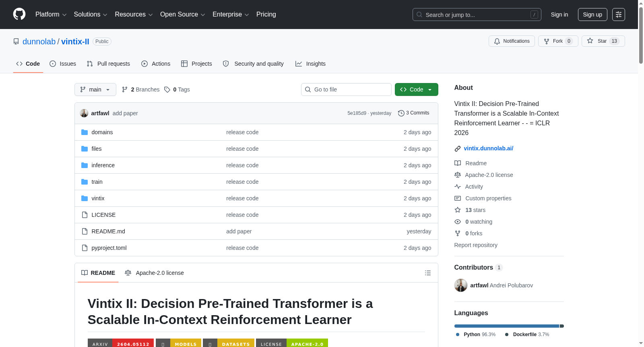Select the LICENSE file icon
Image resolution: width=644 pixels, height=347 pixels.
tap(85, 215)
